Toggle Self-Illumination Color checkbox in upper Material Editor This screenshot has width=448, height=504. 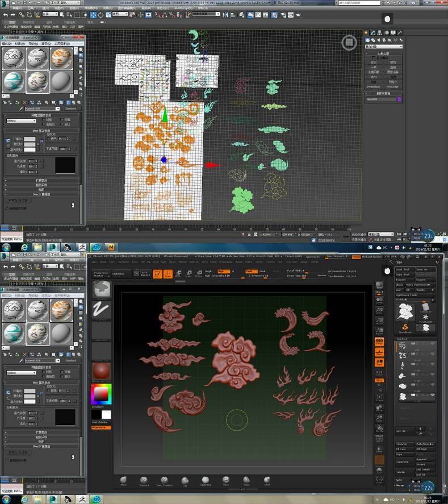pos(48,139)
